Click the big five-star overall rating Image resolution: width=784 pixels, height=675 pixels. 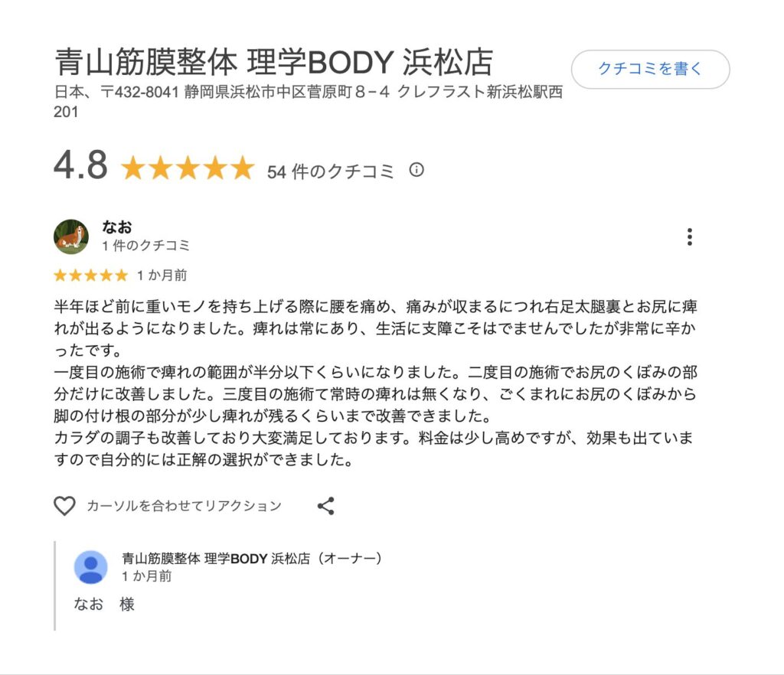click(188, 168)
